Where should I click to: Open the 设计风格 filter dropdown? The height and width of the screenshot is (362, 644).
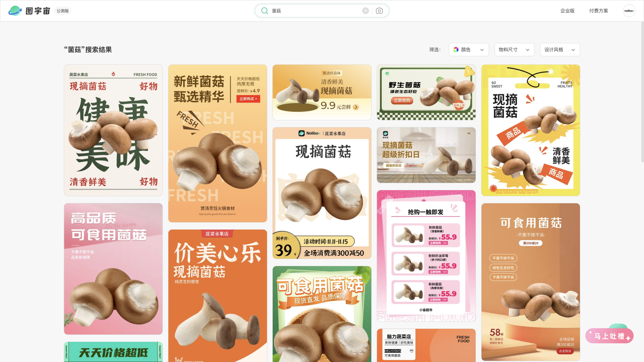tap(560, 50)
